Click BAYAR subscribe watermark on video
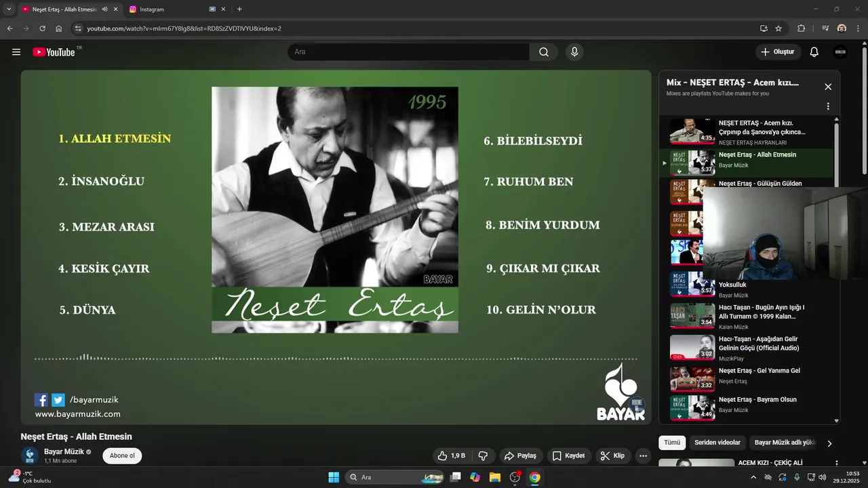Screen dimensions: 868x488 636,405
